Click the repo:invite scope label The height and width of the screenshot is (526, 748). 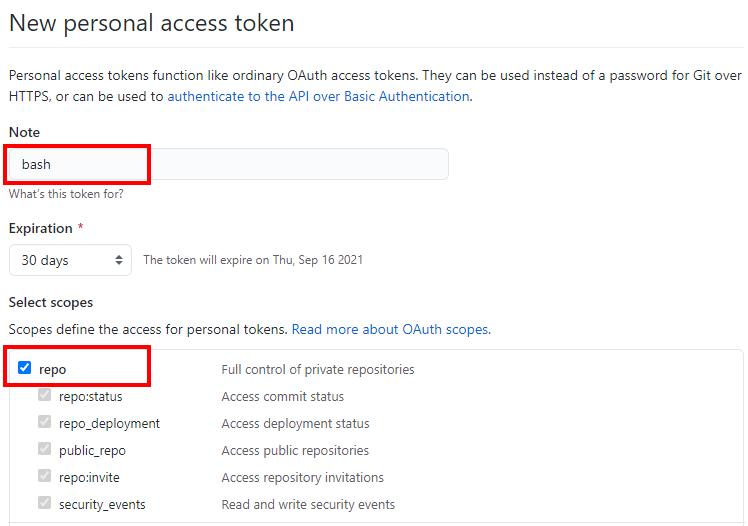(x=89, y=477)
